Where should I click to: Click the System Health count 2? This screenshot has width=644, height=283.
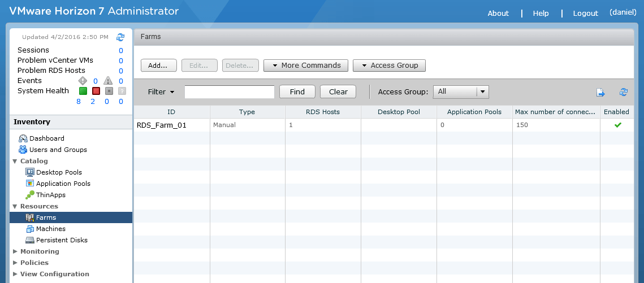(93, 101)
